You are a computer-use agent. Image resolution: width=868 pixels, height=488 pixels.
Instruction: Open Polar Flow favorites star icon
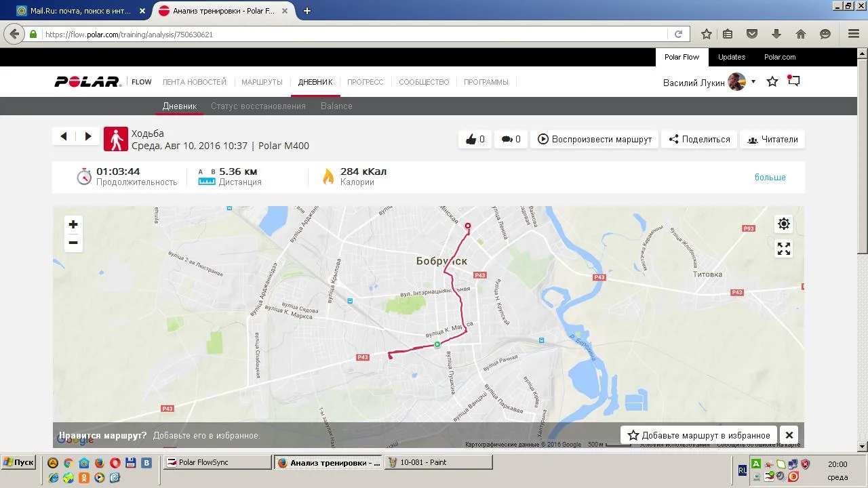click(772, 82)
